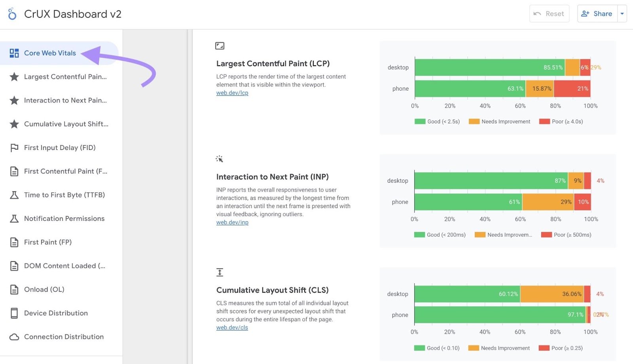The image size is (633, 364).
Task: Click the CrUX Dashboard logo in the header
Action: pos(11,13)
